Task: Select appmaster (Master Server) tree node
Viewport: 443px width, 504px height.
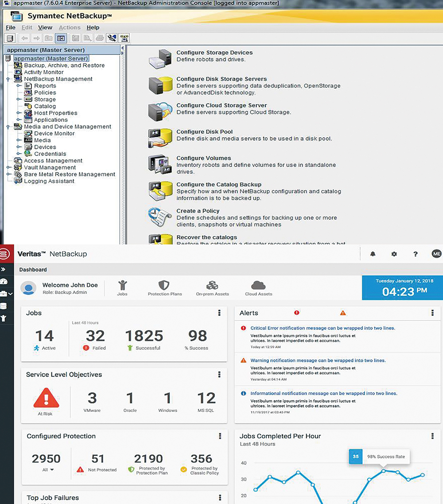Action: [x=51, y=58]
